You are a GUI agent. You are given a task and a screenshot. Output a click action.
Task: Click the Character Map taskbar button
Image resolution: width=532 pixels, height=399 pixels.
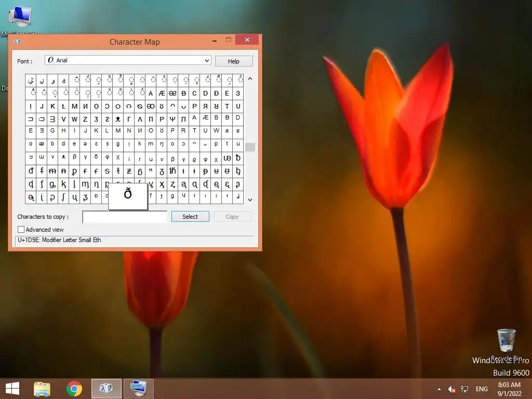pyautogui.click(x=106, y=389)
